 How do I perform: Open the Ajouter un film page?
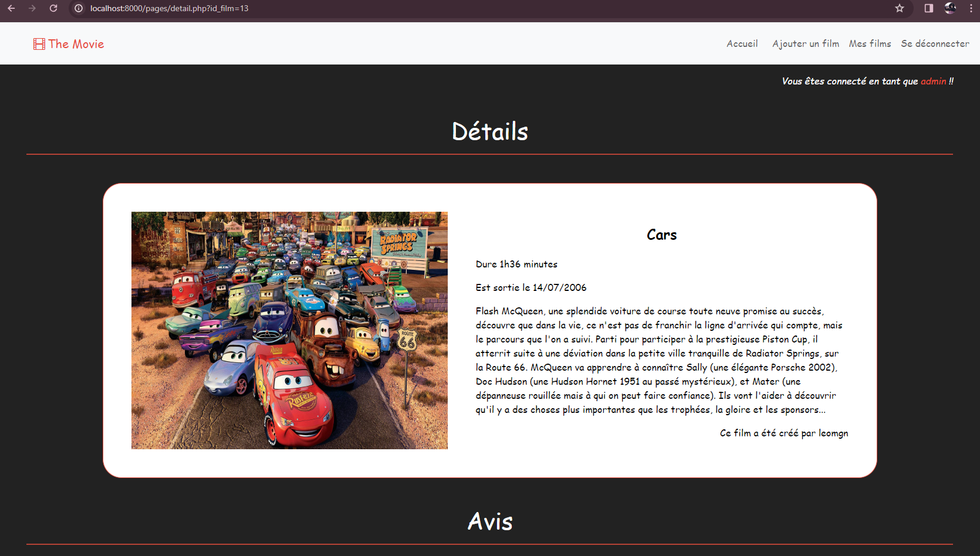(805, 44)
